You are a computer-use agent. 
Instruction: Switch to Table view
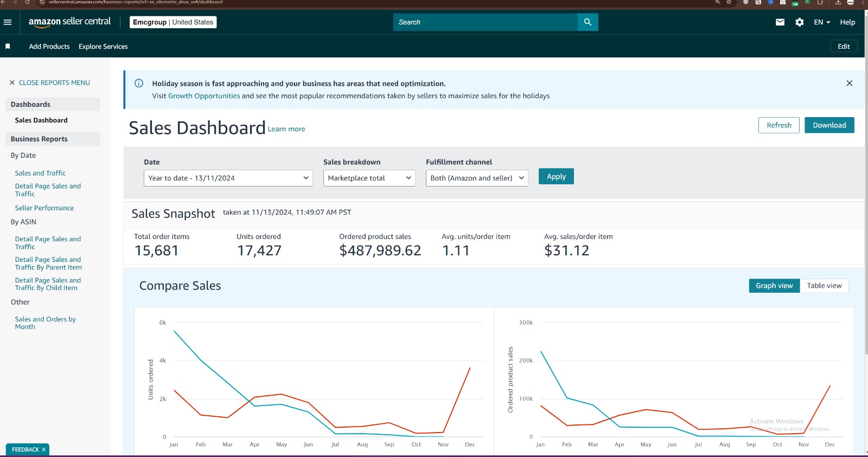tap(824, 286)
